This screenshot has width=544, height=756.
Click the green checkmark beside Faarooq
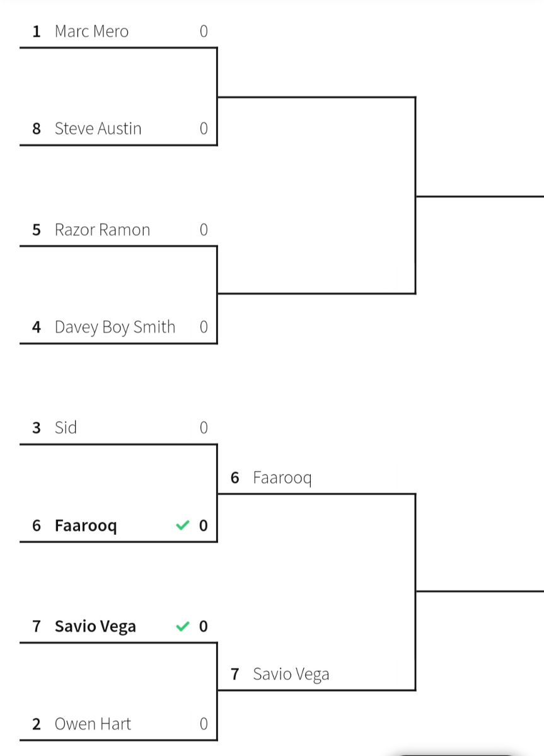[182, 525]
